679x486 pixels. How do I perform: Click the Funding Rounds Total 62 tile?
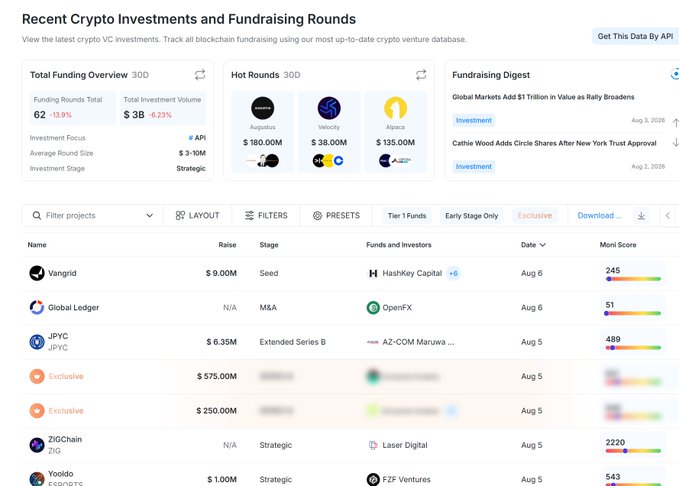pyautogui.click(x=73, y=108)
